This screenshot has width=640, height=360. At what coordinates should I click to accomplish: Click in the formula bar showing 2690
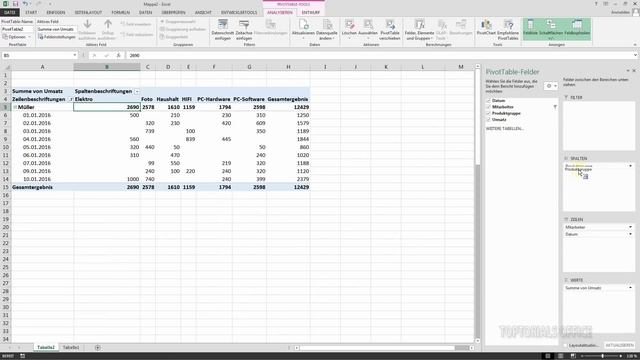tap(380, 55)
